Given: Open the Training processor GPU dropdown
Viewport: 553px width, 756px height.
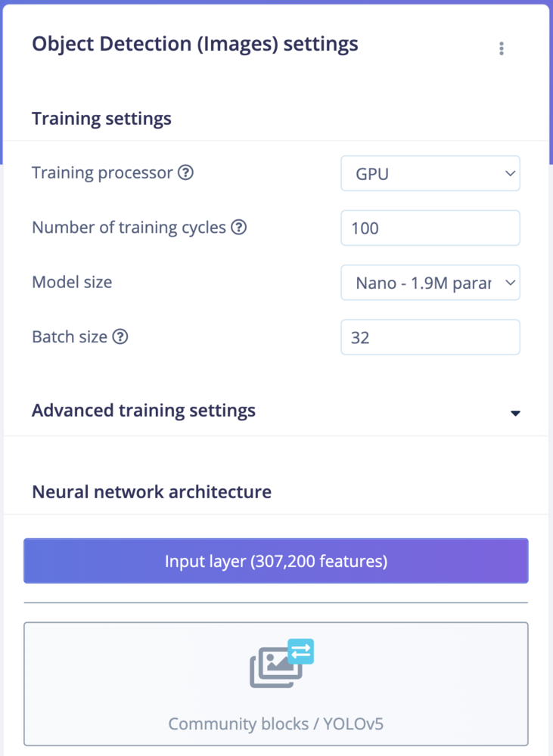Looking at the screenshot, I should pos(430,173).
